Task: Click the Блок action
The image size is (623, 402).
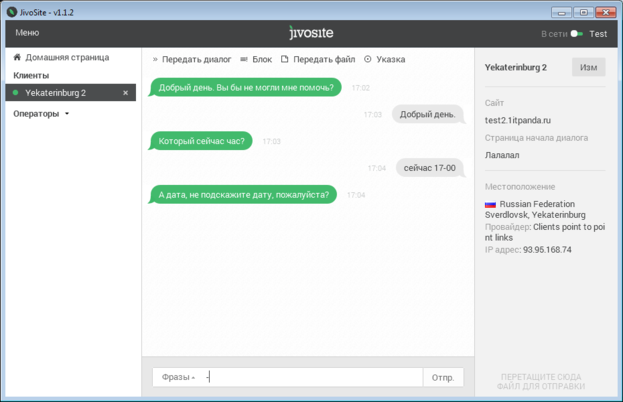Action: pyautogui.click(x=262, y=60)
